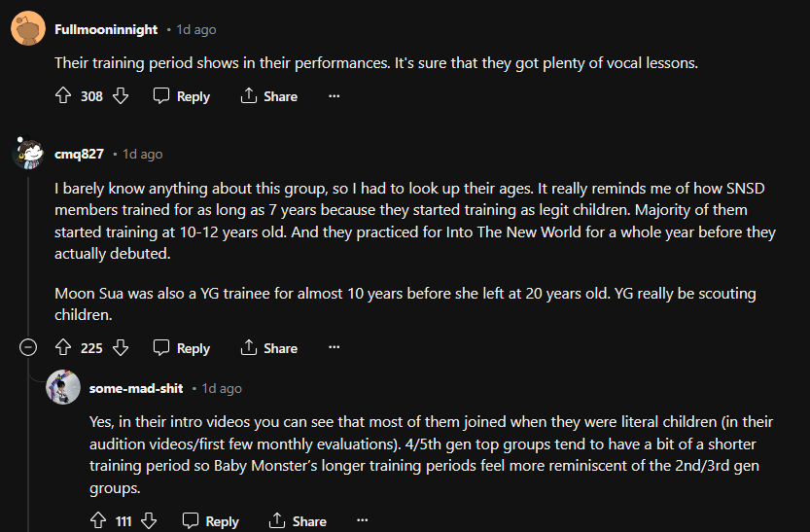Open more options on cmq827's comment
Image resolution: width=810 pixels, height=532 pixels.
pos(334,348)
